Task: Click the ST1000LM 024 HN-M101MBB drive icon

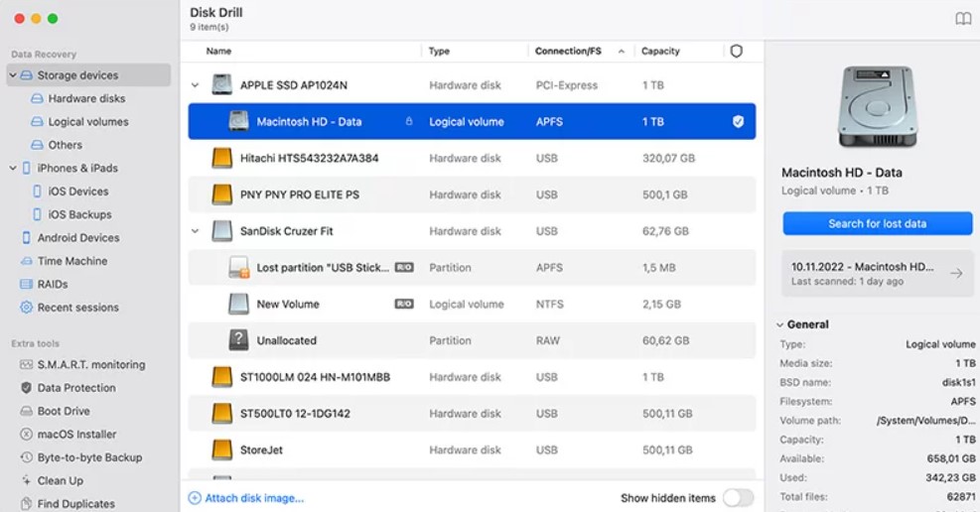Action: pyautogui.click(x=221, y=377)
